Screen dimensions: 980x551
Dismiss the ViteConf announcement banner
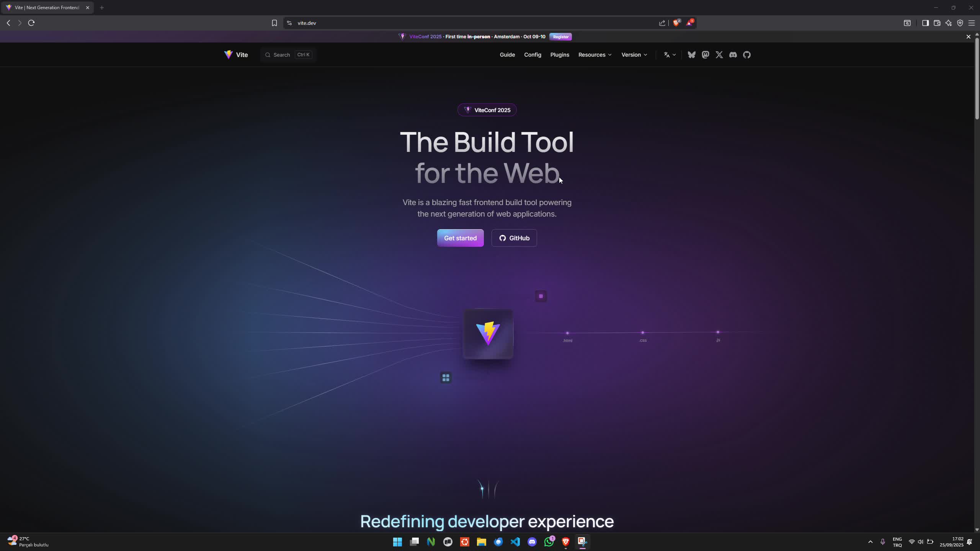point(969,37)
